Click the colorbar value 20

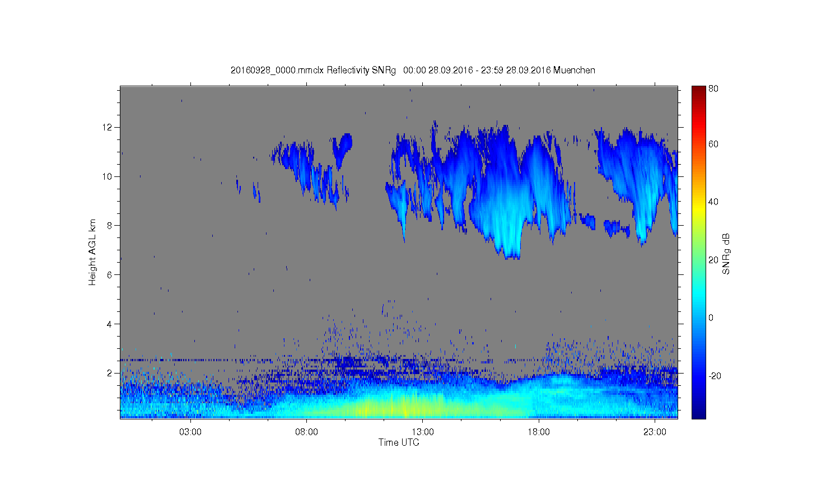pyautogui.click(x=713, y=260)
